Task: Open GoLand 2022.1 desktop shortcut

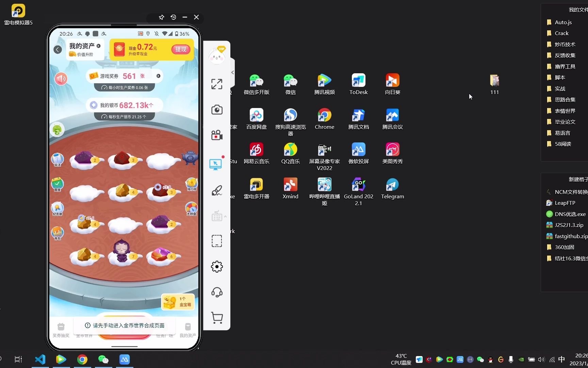Action: point(359,191)
